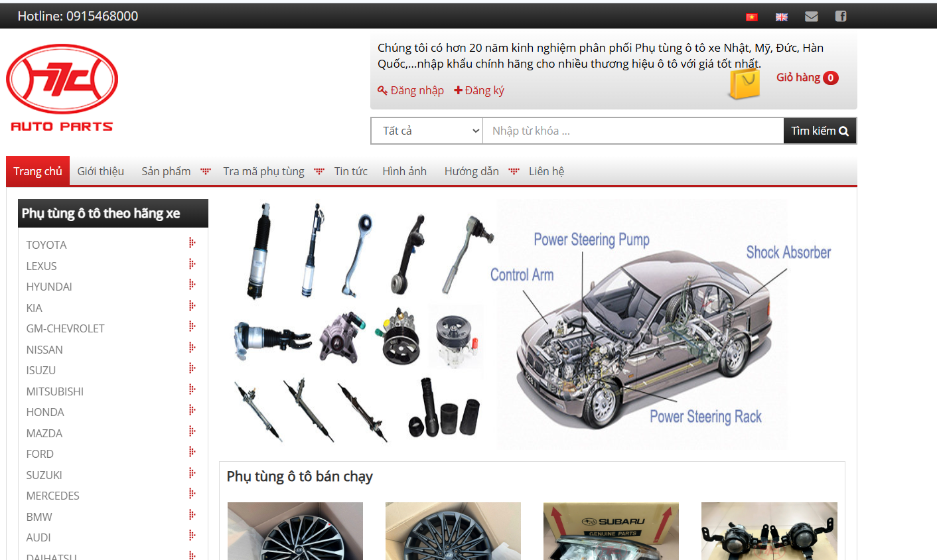The height and width of the screenshot is (560, 937).
Task: Open the Liên hệ menu item
Action: (546, 171)
